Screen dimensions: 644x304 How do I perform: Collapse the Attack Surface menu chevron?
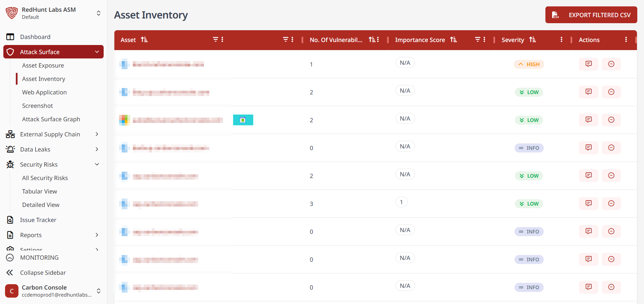97,52
